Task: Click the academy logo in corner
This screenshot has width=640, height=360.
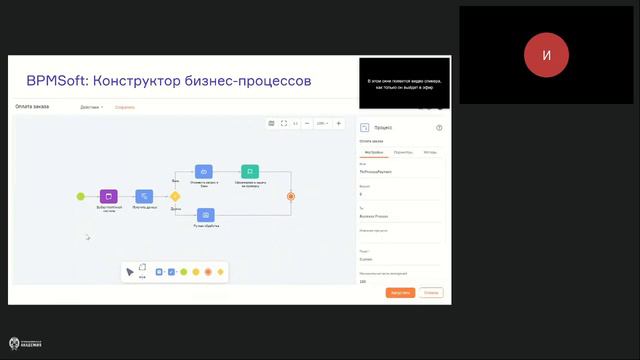Action: [x=25, y=344]
